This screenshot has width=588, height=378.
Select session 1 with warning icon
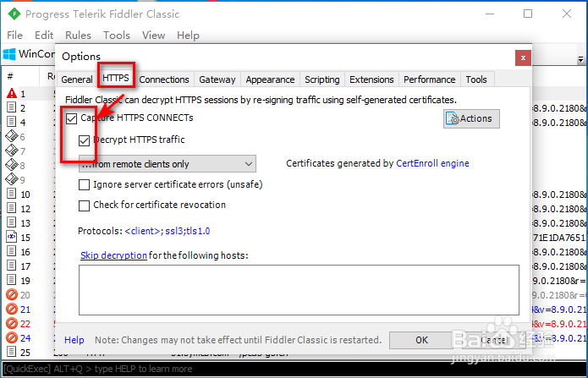(x=12, y=93)
